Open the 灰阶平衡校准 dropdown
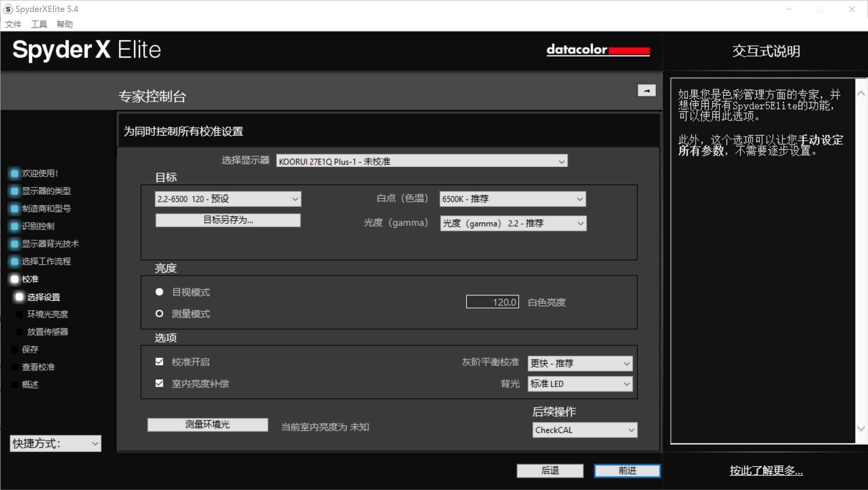The width and height of the screenshot is (868, 490). pos(580,363)
